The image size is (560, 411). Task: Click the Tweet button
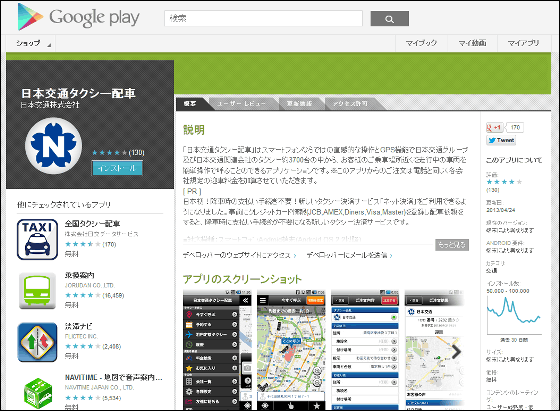click(501, 140)
